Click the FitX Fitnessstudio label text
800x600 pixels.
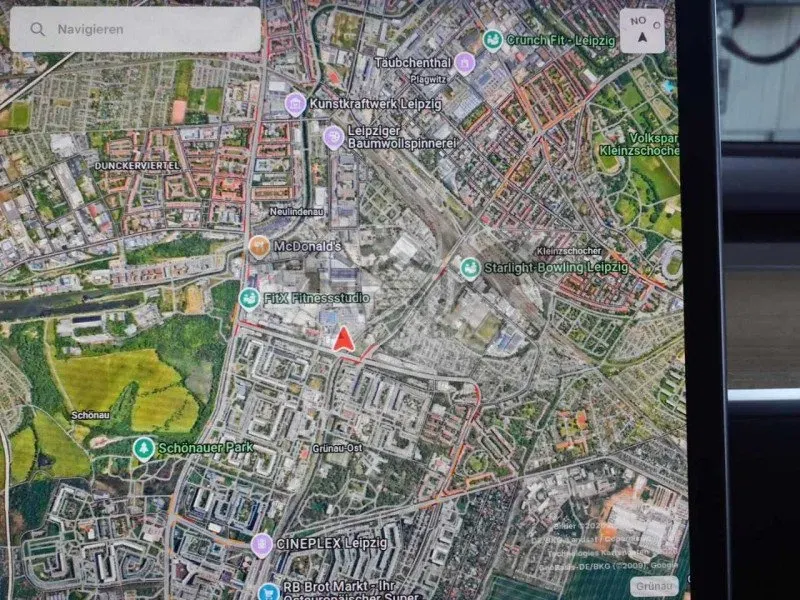coord(316,298)
